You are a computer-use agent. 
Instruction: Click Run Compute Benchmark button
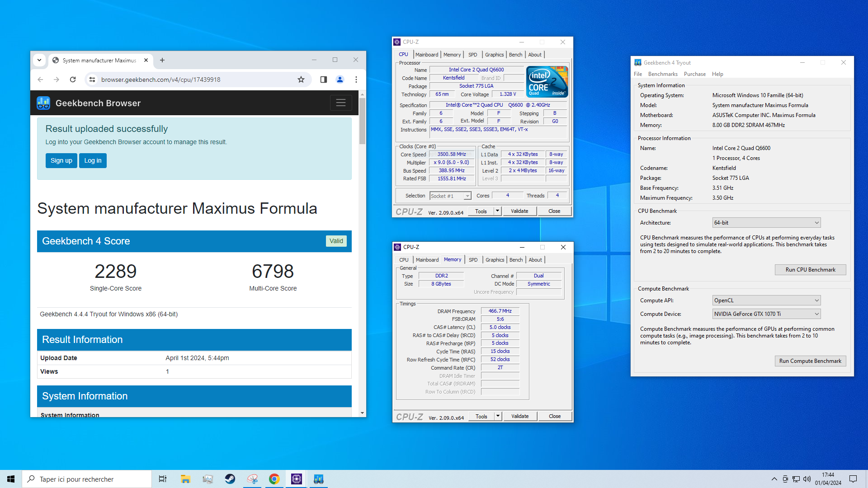click(x=810, y=361)
